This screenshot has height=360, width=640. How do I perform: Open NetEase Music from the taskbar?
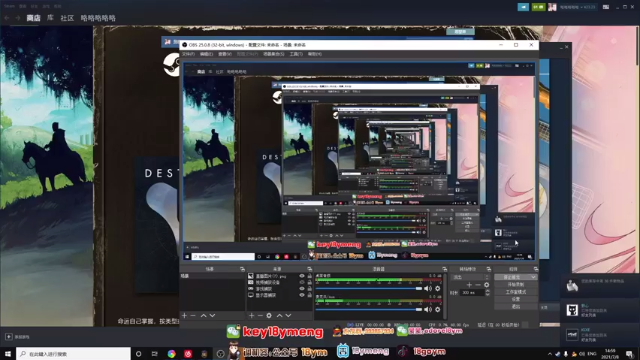(188, 354)
